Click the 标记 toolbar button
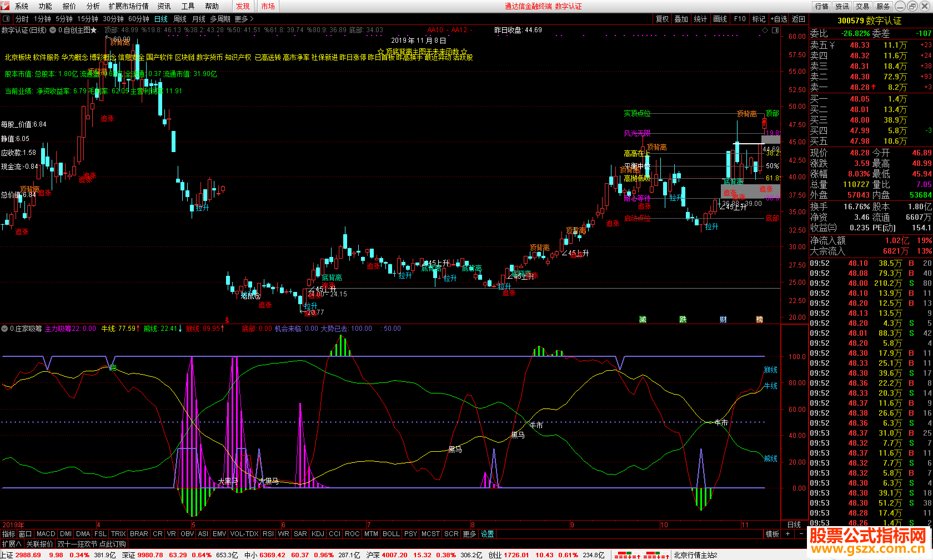 click(759, 19)
